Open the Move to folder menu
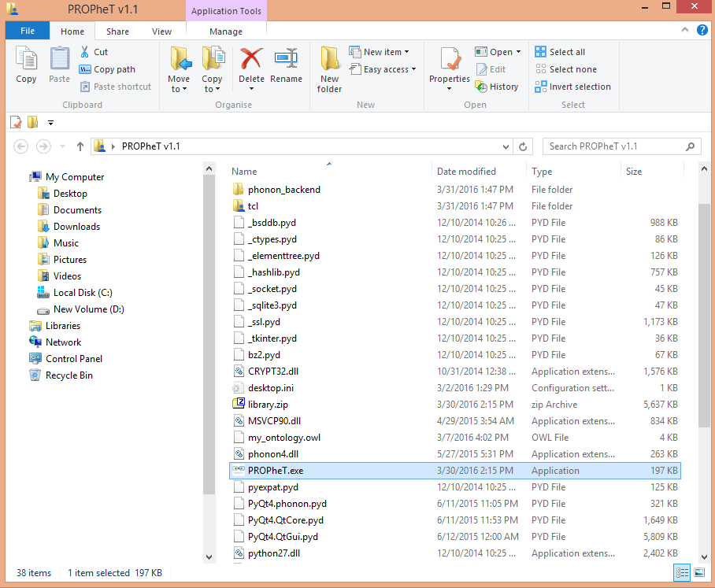This screenshot has width=715, height=588. [179, 69]
